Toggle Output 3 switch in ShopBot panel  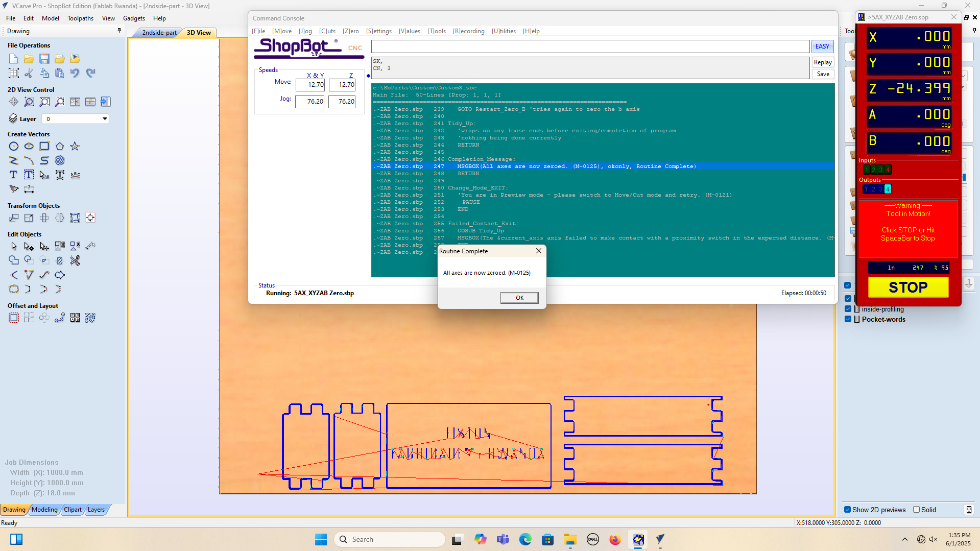pyautogui.click(x=881, y=189)
